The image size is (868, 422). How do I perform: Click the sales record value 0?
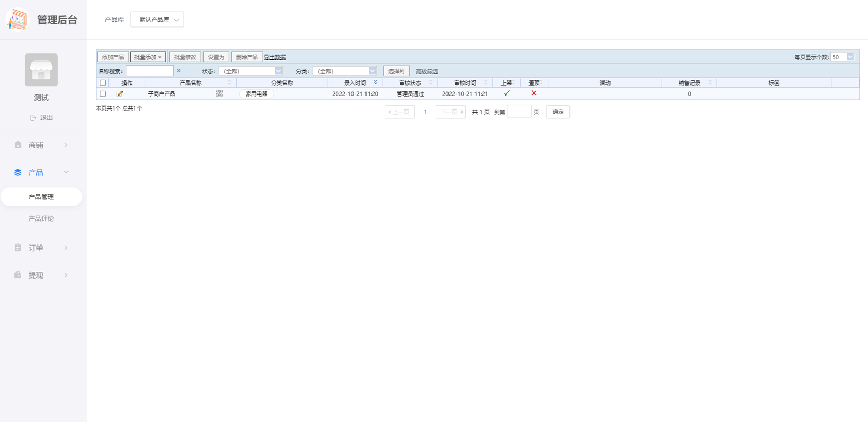point(689,94)
